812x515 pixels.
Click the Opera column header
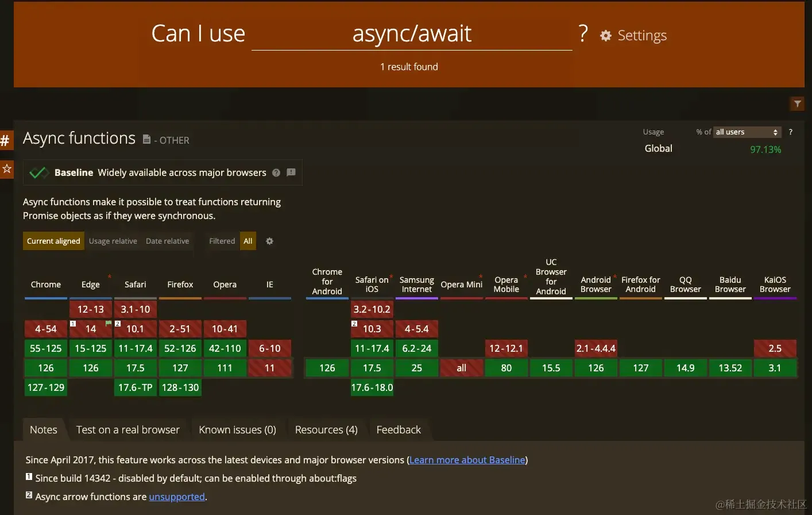(225, 285)
